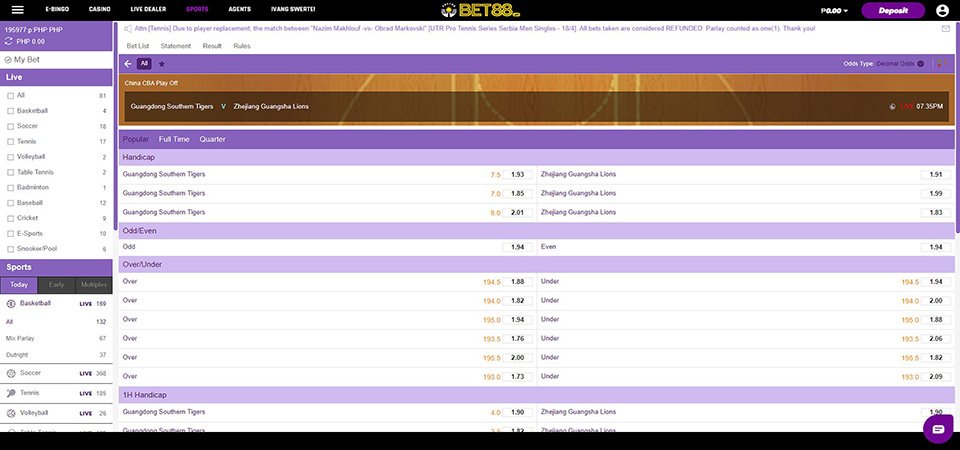Select E-Sports live checkbox

coord(10,233)
